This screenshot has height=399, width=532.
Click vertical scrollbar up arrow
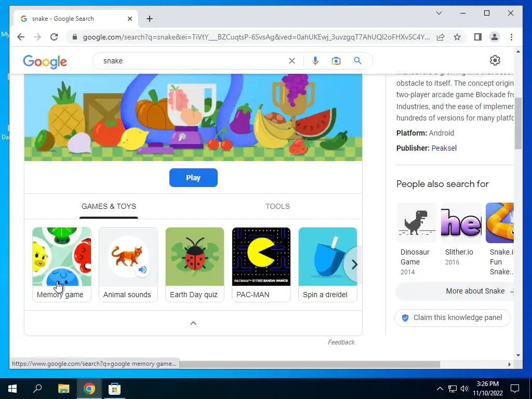pyautogui.click(x=518, y=51)
